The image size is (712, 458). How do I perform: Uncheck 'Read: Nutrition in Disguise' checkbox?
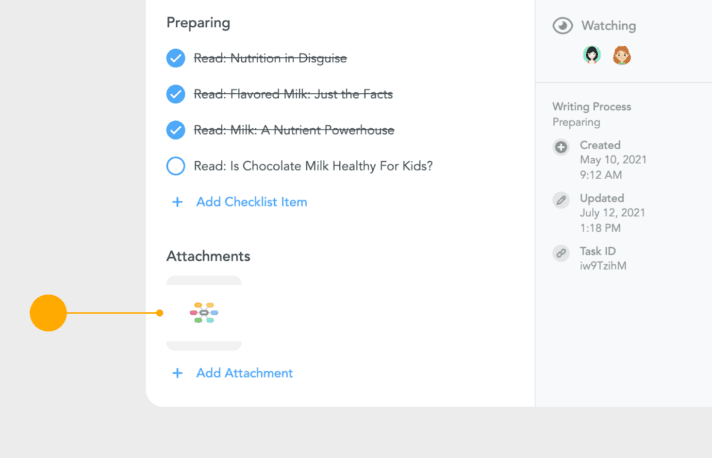tap(176, 58)
